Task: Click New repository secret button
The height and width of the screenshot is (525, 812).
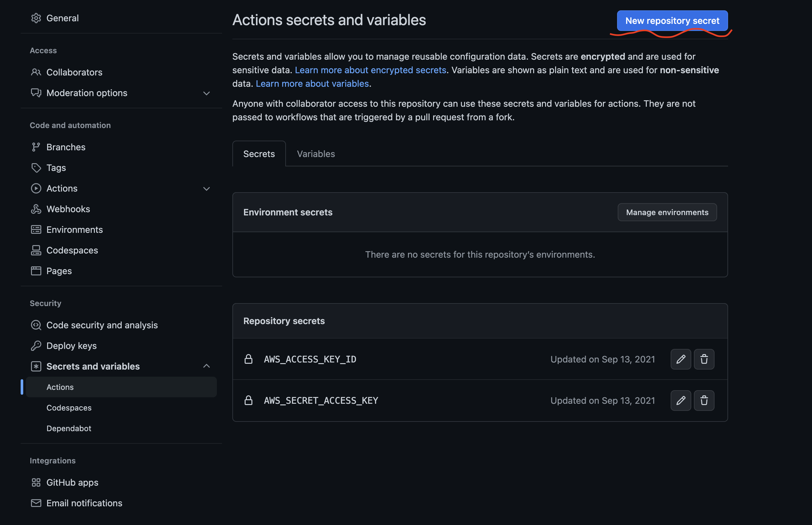Action: click(672, 20)
